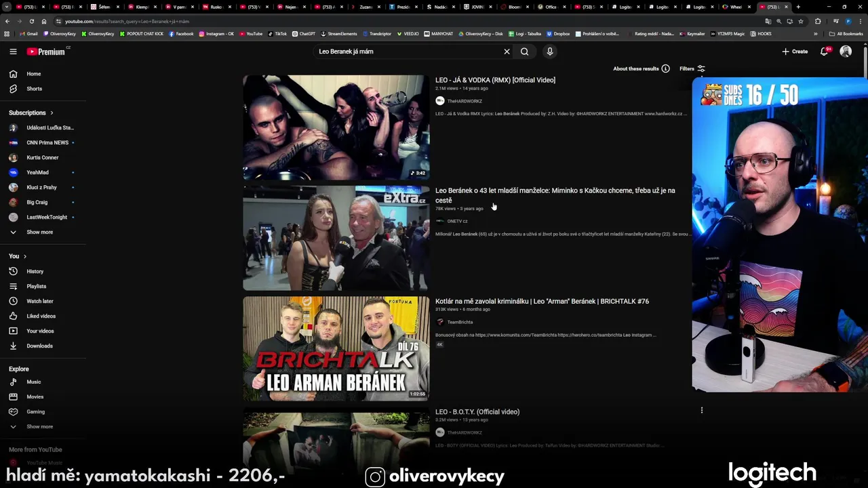Image resolution: width=868 pixels, height=488 pixels.
Task: Open the Kluci z Prahy subscription
Action: coord(43,187)
